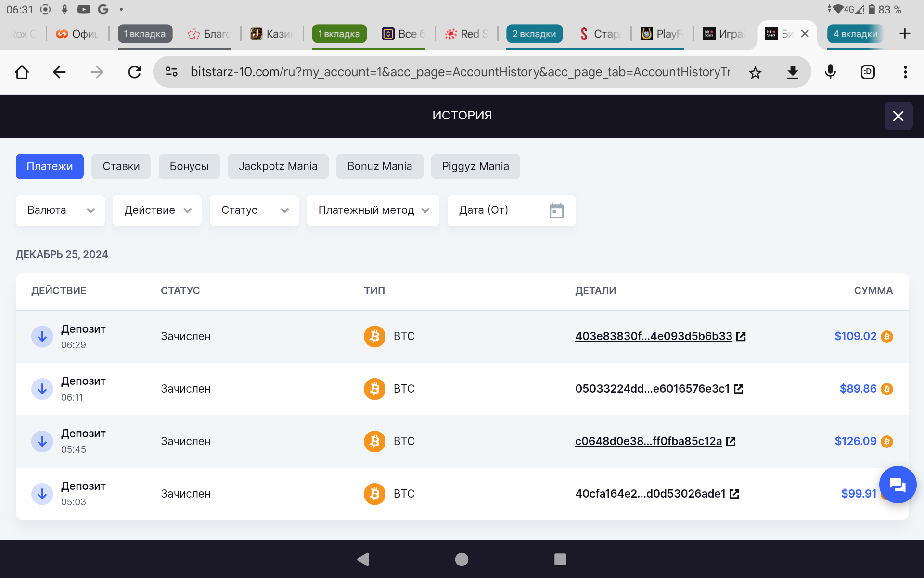
Task: Open Jackpotz Mania tab
Action: [x=278, y=167]
